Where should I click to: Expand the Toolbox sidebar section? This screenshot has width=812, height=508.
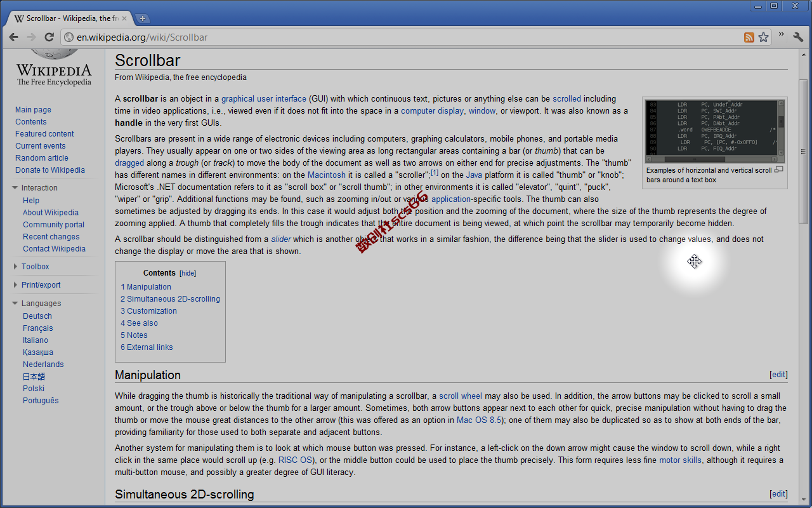coord(15,267)
